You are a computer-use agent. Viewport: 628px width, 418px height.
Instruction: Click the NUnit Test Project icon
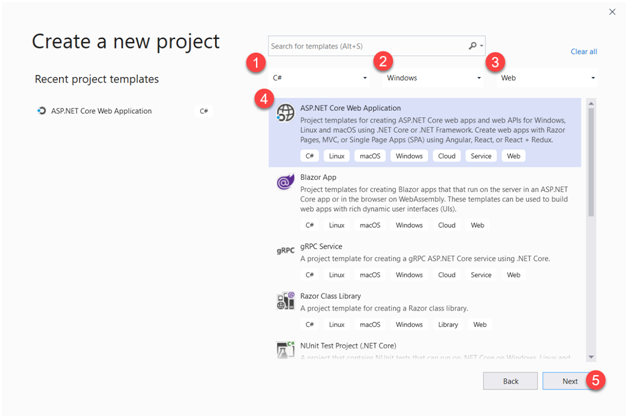pos(286,349)
